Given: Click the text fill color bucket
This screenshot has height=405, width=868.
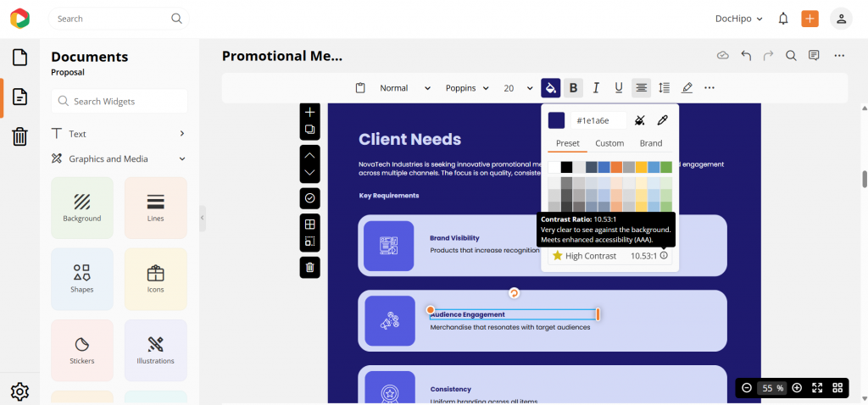Looking at the screenshot, I should (551, 88).
